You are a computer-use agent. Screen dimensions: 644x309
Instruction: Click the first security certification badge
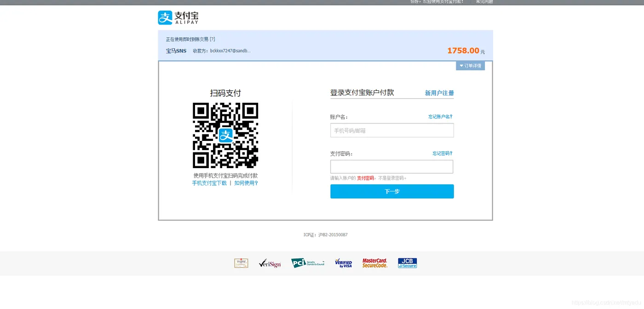pos(241,263)
